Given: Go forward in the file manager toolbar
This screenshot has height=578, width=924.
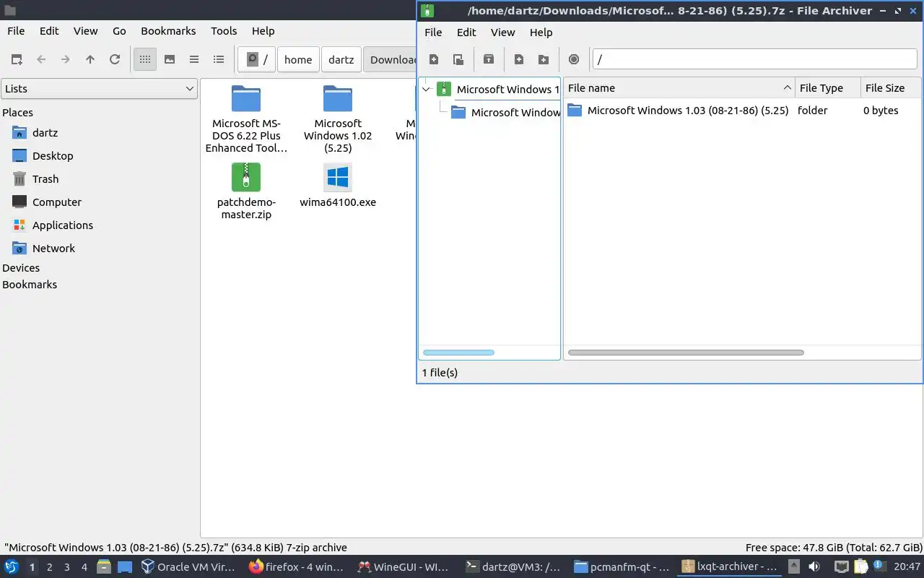Looking at the screenshot, I should (66, 59).
